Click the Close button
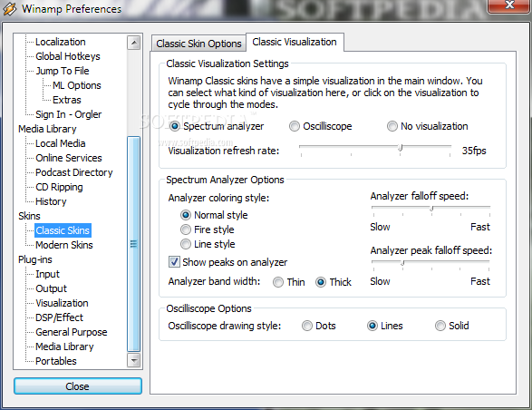The image size is (532, 410). [x=78, y=386]
